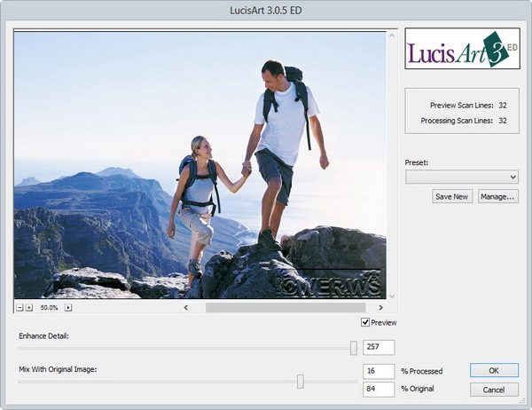
Task: Click the zoom in plus button
Action: click(x=28, y=308)
